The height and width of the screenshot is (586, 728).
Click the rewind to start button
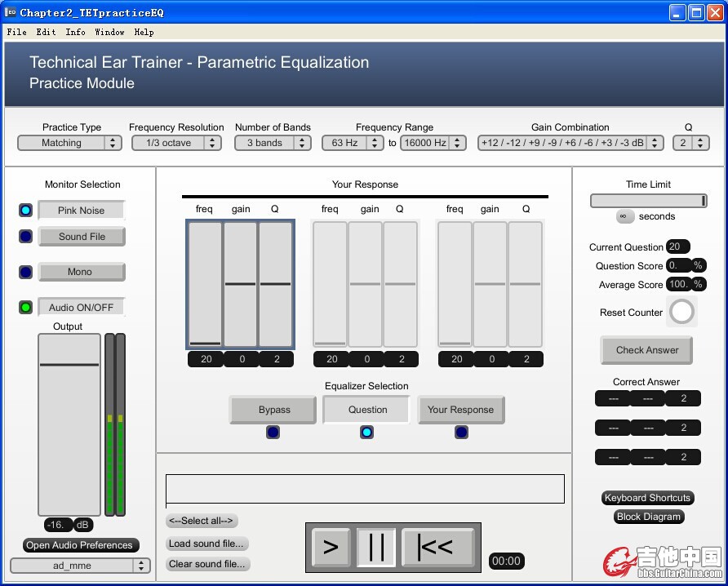coord(437,547)
